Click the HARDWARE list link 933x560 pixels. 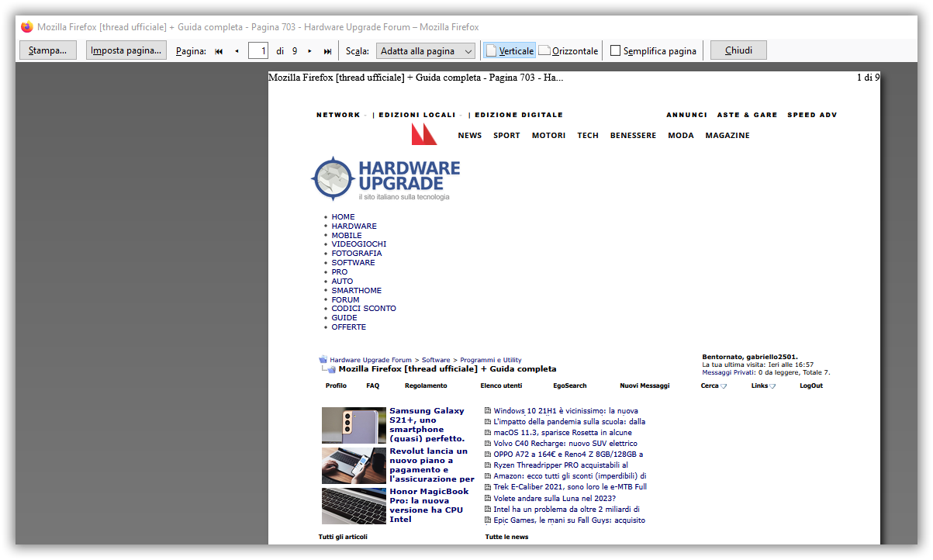pyautogui.click(x=354, y=226)
